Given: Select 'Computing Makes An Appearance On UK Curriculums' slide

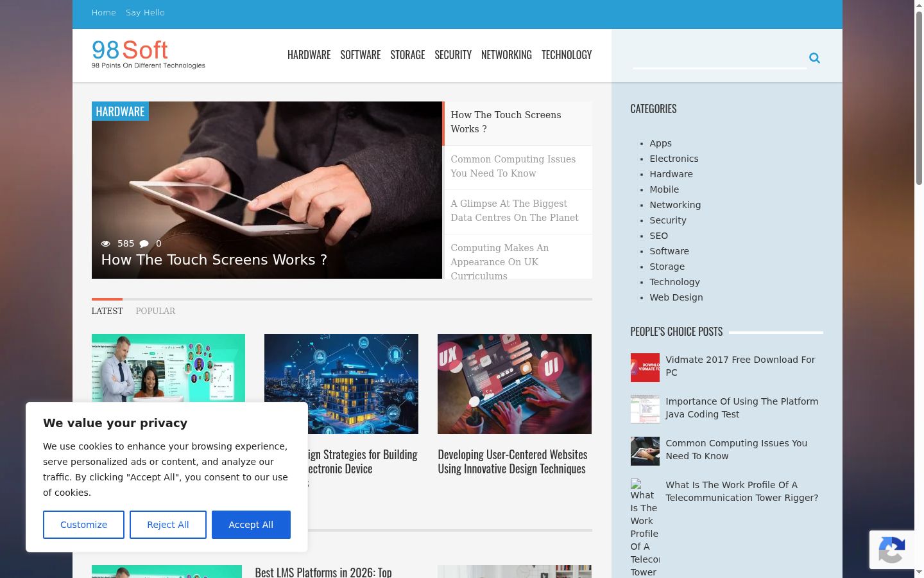Looking at the screenshot, I should coord(518,257).
